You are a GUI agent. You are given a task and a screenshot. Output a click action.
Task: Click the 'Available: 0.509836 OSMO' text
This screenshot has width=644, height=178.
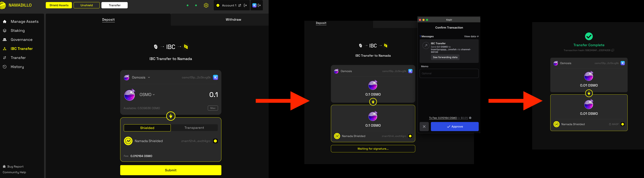142,108
